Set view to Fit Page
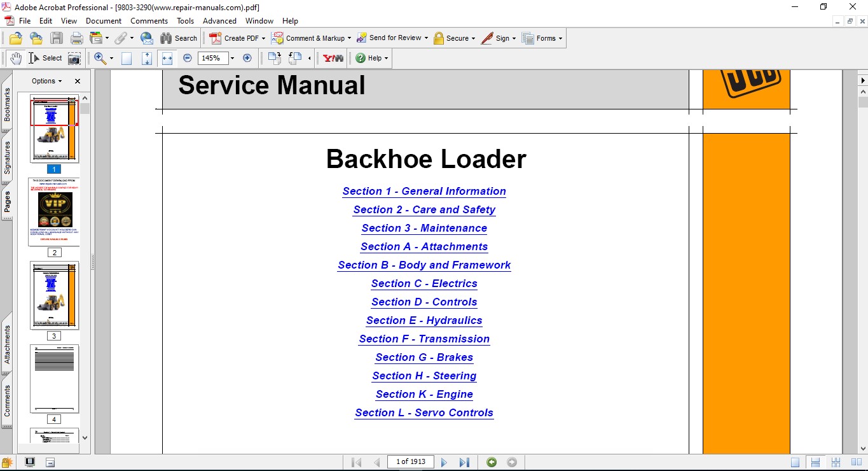868x471 pixels. [x=147, y=59]
